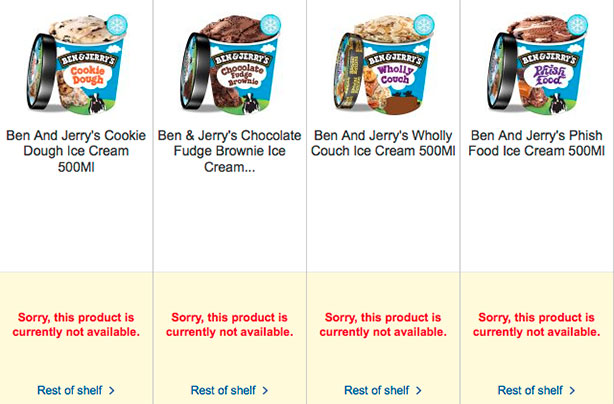Click Rest of shelf under Cookie Dough
This screenshot has height=404, width=614.
click(x=69, y=390)
